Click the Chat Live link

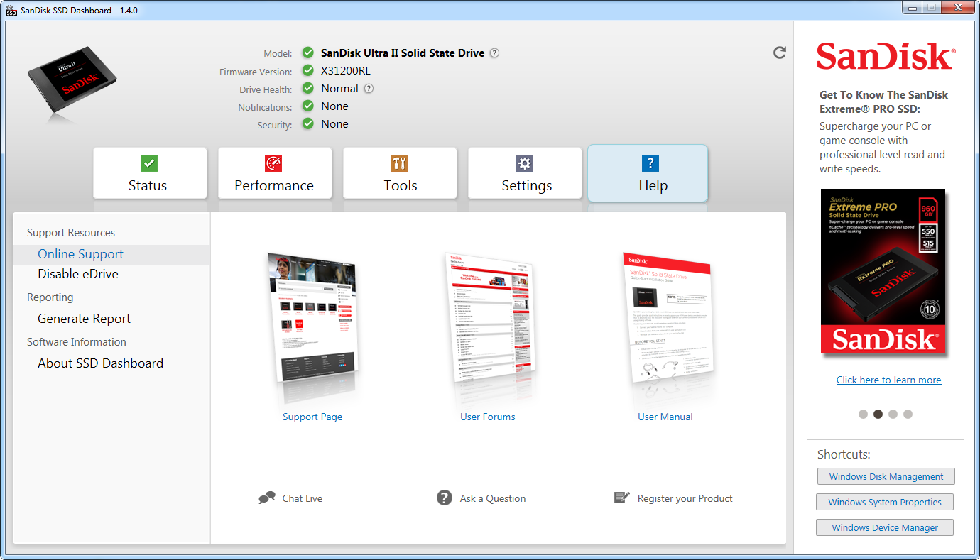pyautogui.click(x=303, y=498)
